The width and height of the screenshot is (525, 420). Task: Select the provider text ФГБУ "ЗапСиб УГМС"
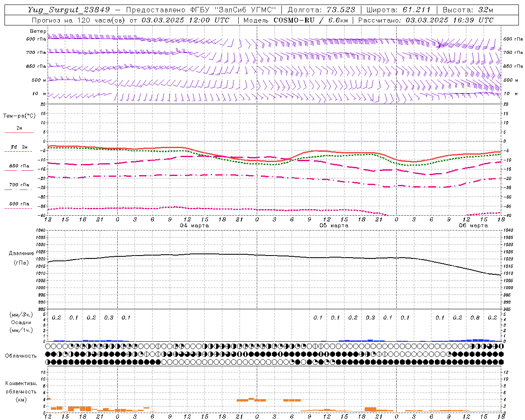click(x=233, y=10)
